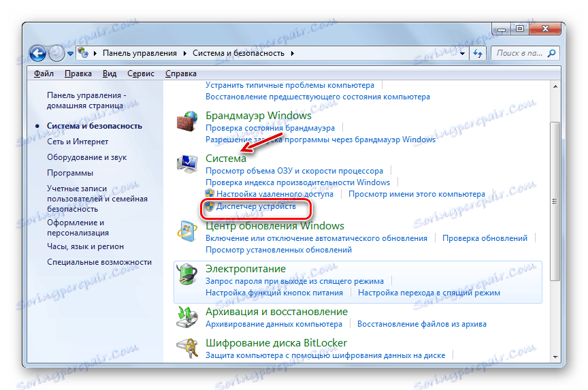
Task: Click the Архивация и восстановление drive icon
Action: tap(187, 317)
